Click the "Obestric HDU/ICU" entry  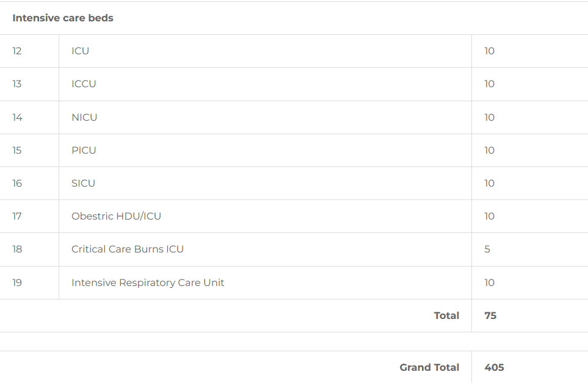pos(116,216)
